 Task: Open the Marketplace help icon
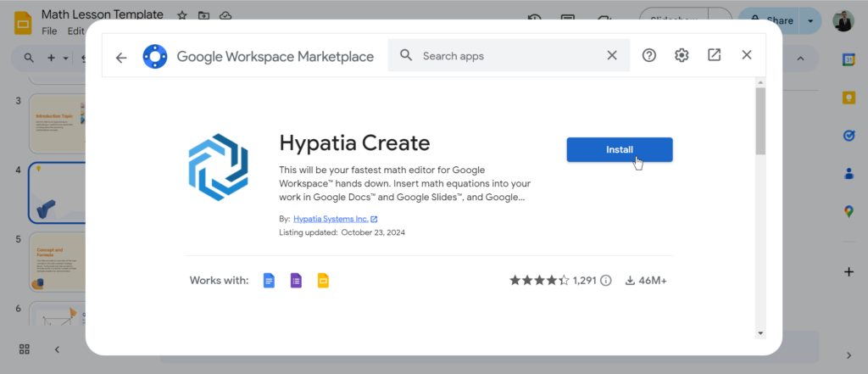[x=649, y=55]
